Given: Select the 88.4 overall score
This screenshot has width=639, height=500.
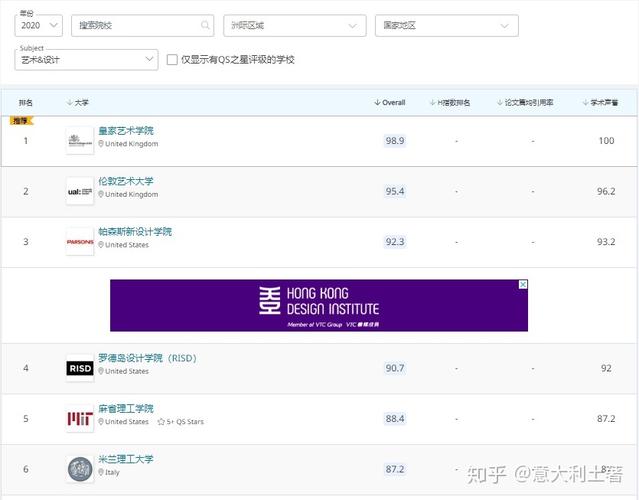Looking at the screenshot, I should [x=395, y=419].
